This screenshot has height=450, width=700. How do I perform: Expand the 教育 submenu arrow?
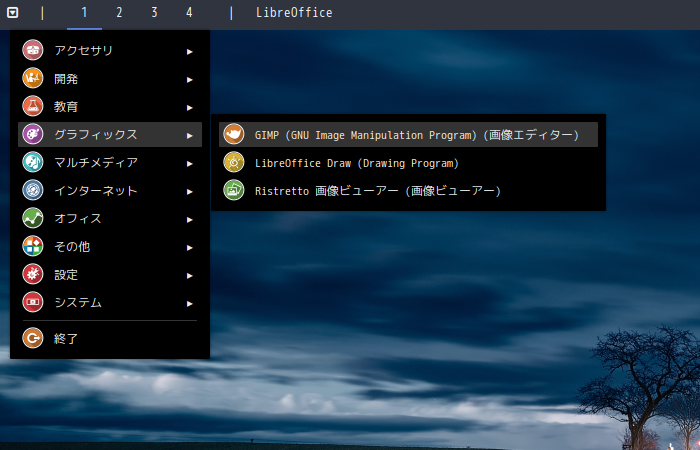tap(190, 108)
